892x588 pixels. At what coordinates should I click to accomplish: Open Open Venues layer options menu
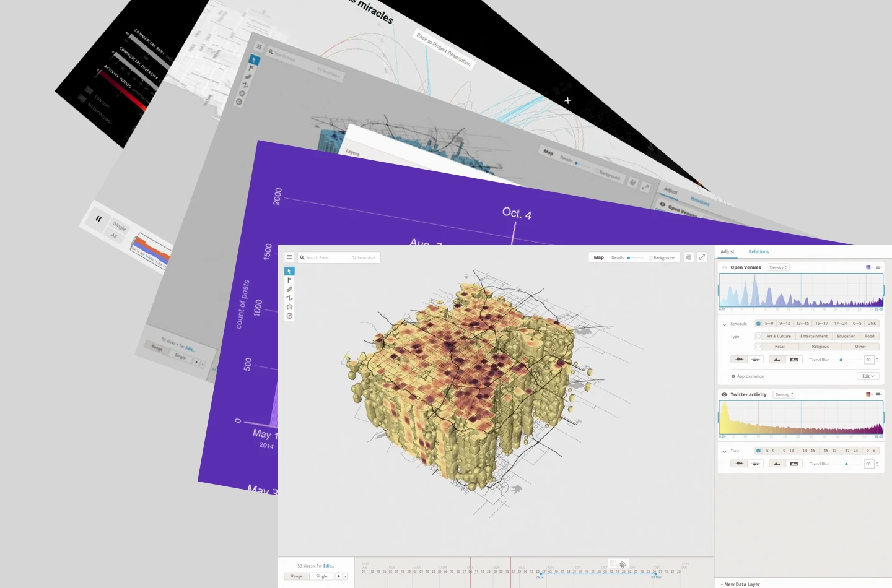pos(878,267)
